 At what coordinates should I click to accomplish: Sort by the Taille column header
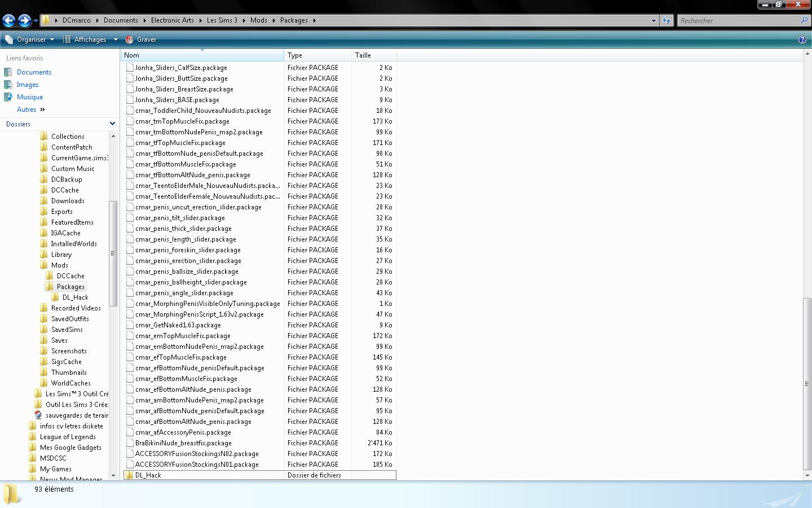374,55
